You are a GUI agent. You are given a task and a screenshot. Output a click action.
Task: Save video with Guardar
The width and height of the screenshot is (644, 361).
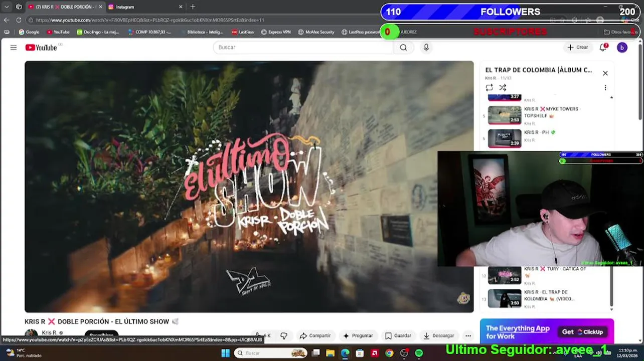pos(398,335)
